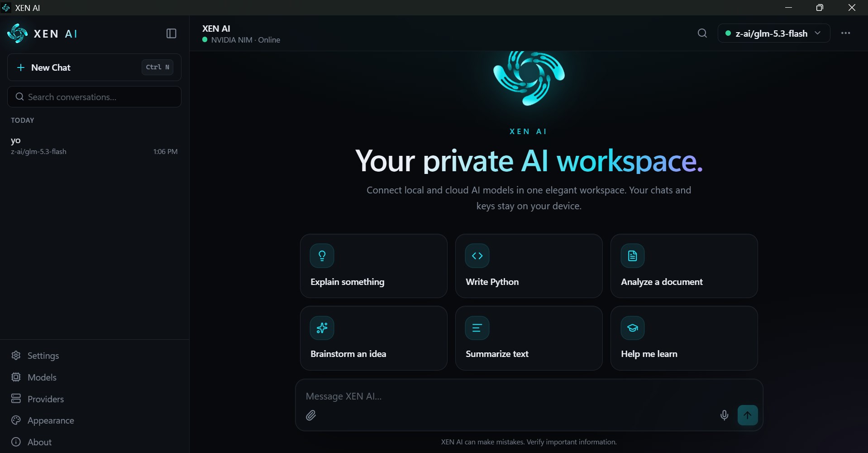Select the Explain something card
The width and height of the screenshot is (868, 453).
click(374, 266)
